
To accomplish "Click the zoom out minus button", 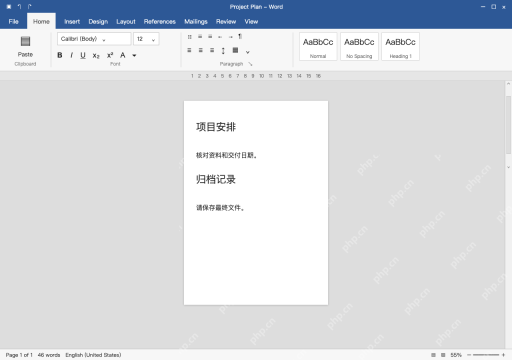I will pyautogui.click(x=469, y=355).
